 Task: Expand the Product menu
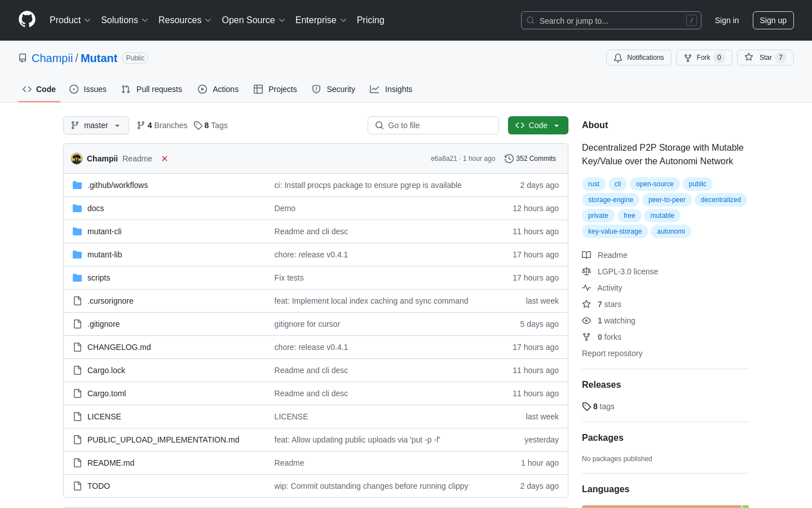pyautogui.click(x=70, y=20)
